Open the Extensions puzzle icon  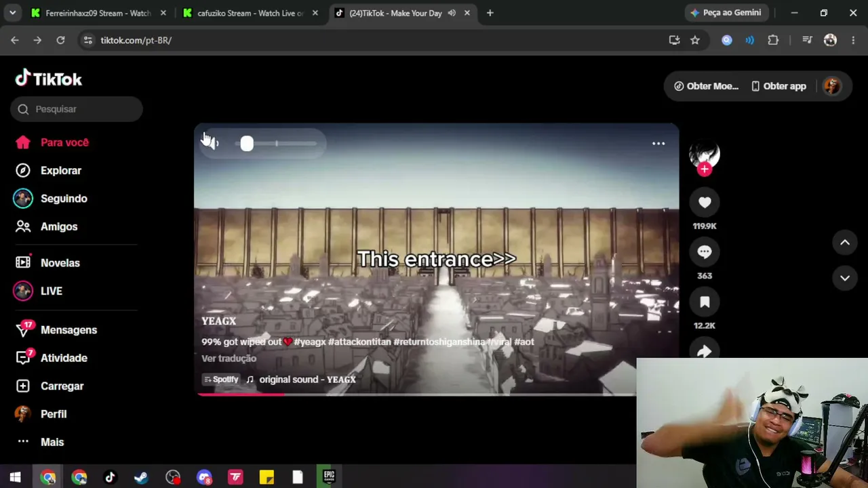click(773, 41)
